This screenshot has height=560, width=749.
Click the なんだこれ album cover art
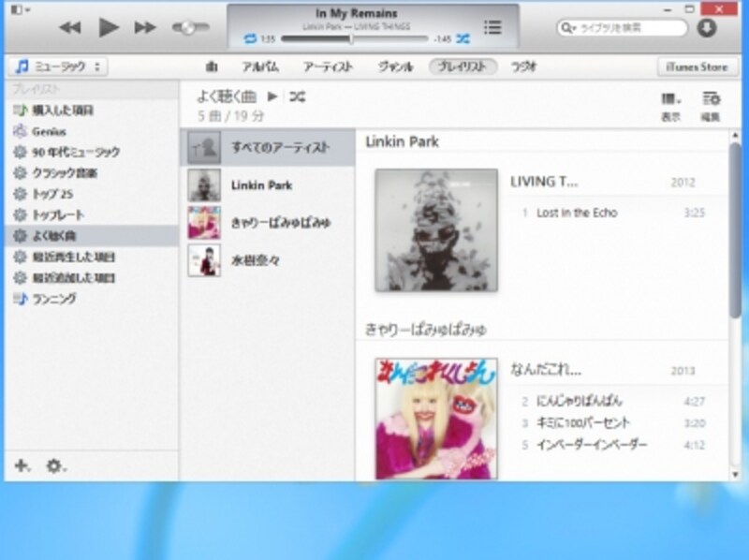(436, 419)
